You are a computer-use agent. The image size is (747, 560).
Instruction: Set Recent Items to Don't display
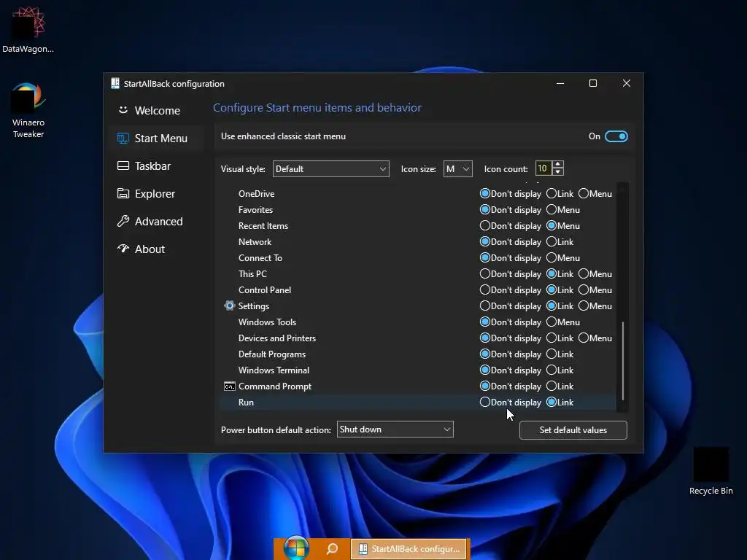511,226
